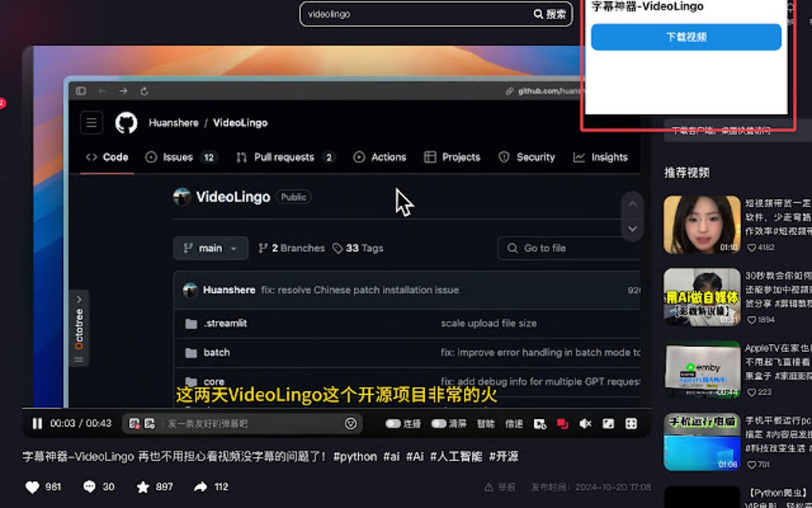Unmute the video with speaker icon
This screenshot has width=812, height=508.
click(585, 424)
